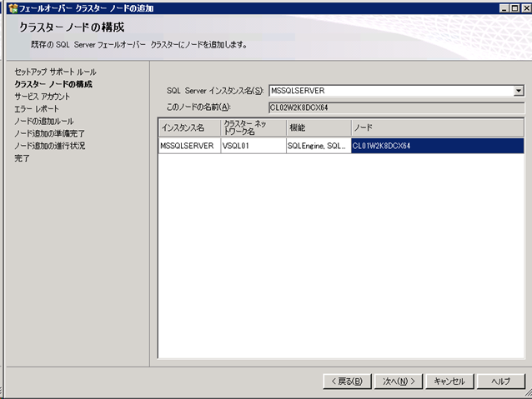
Task: Click 完了 step in the sidebar
Action: click(x=22, y=158)
